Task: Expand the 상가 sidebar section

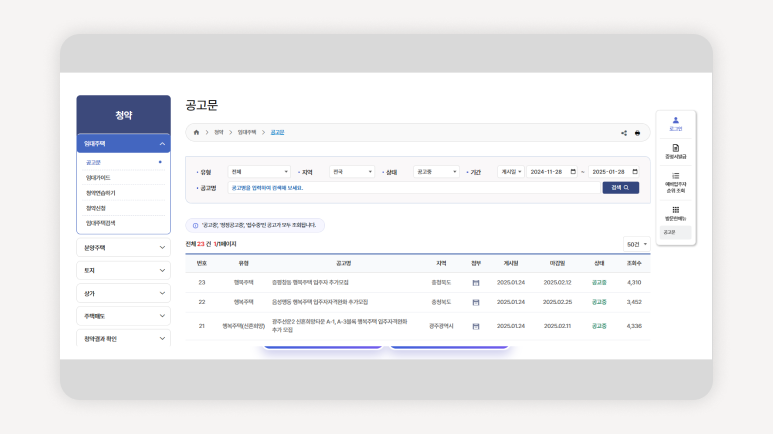Action: [123, 293]
